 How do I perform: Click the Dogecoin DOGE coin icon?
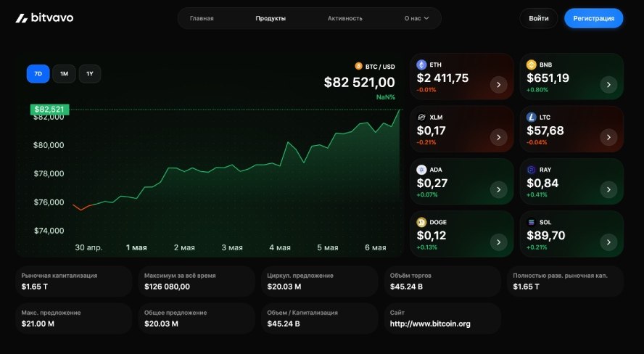click(x=421, y=223)
